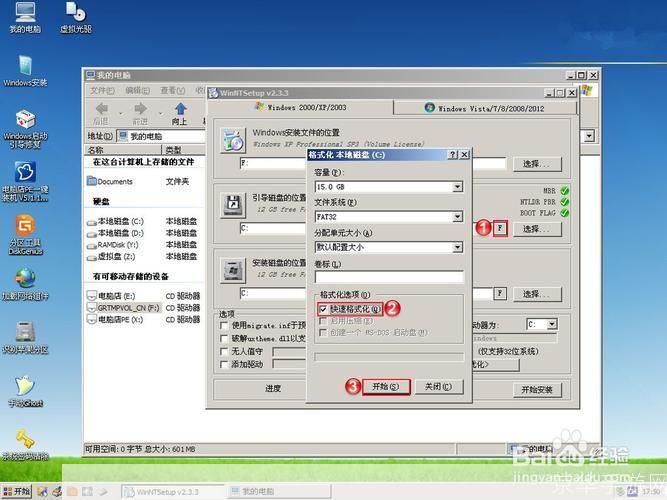The width and height of the screenshot is (667, 500).
Task: Toggle 快速格式化 checkbox
Action: (323, 309)
